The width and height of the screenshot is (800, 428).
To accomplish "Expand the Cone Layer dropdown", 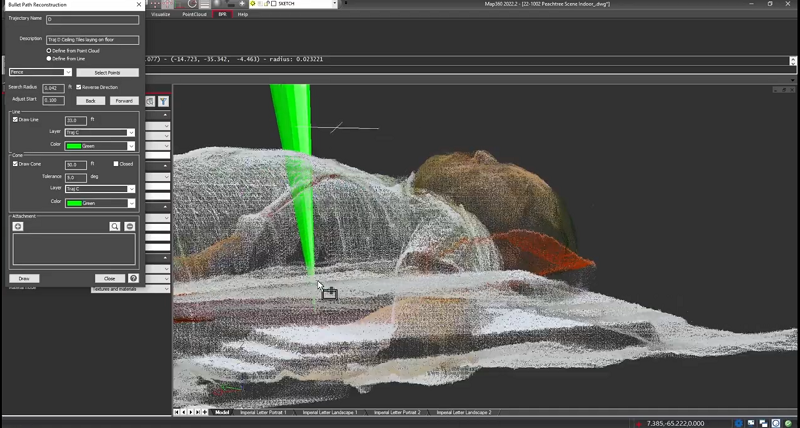I will [x=100, y=188].
